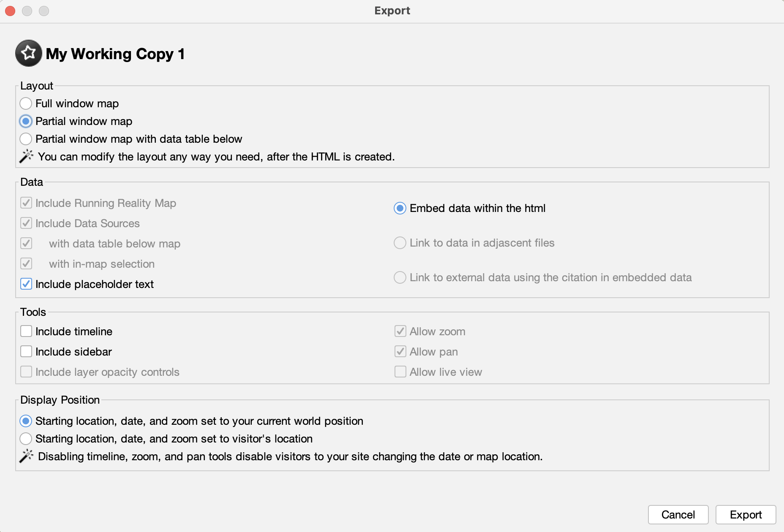The width and height of the screenshot is (784, 532).
Task: Enable Include sidebar
Action: [26, 351]
